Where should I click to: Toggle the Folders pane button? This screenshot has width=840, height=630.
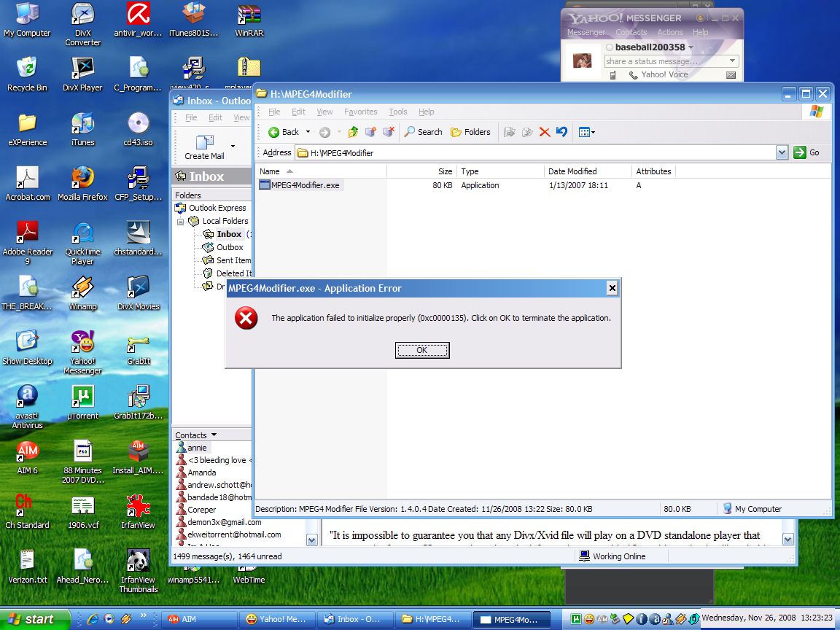point(470,132)
